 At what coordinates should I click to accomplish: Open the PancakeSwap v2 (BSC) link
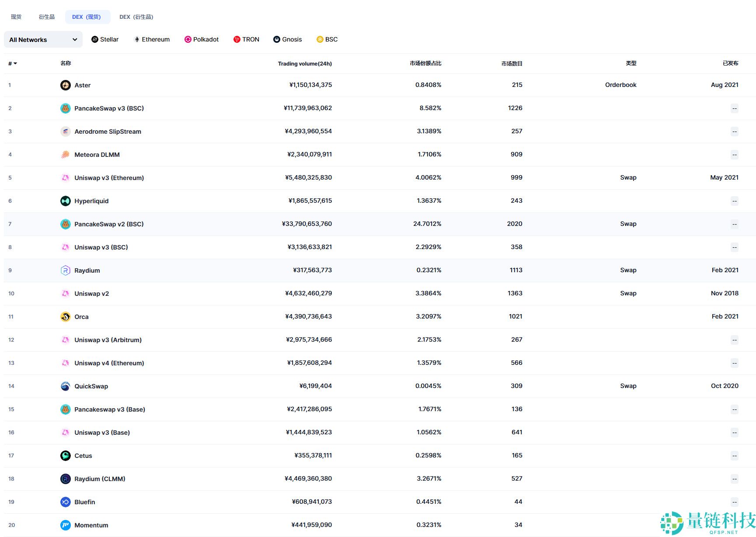[x=109, y=224]
